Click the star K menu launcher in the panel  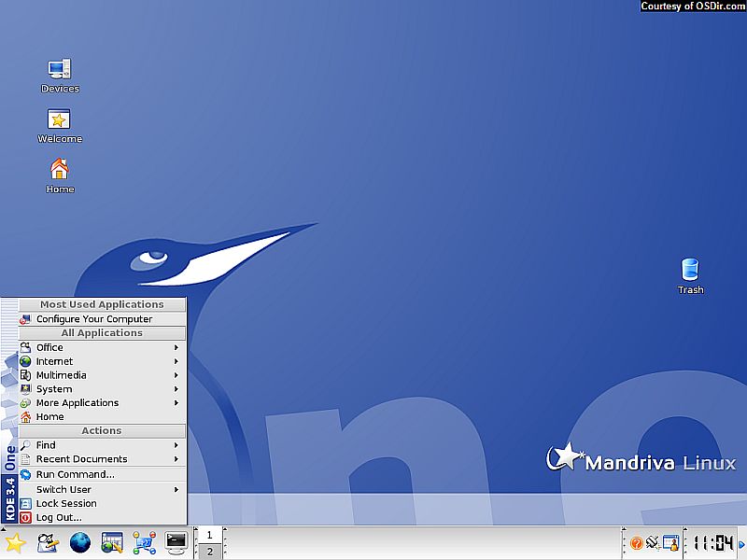tap(15, 543)
